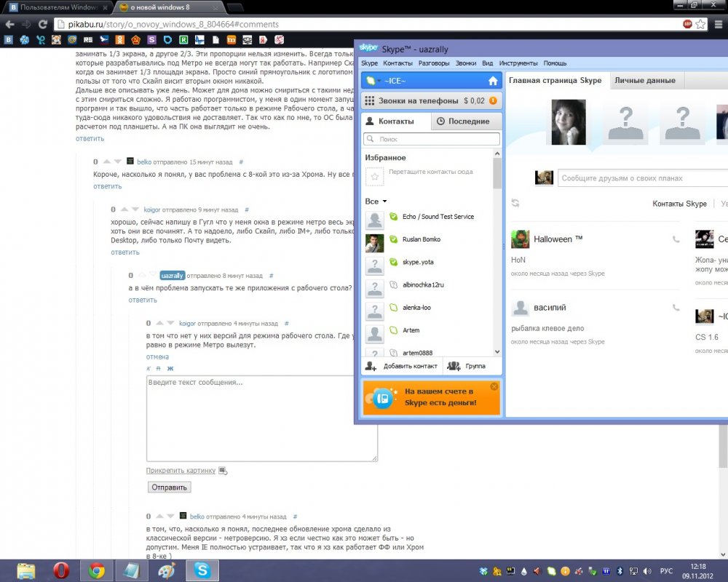Open the Skype menu in menu bar
Viewport: 728px width, 582px height.
coord(369,63)
